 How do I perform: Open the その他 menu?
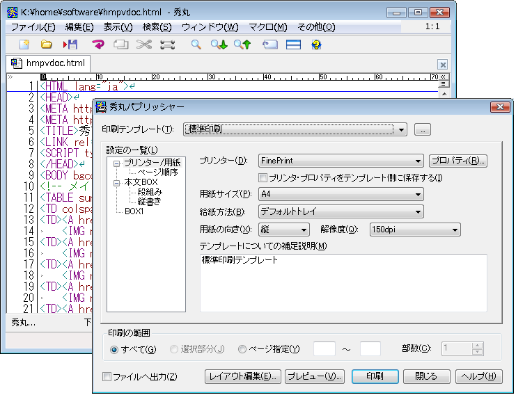point(316,27)
